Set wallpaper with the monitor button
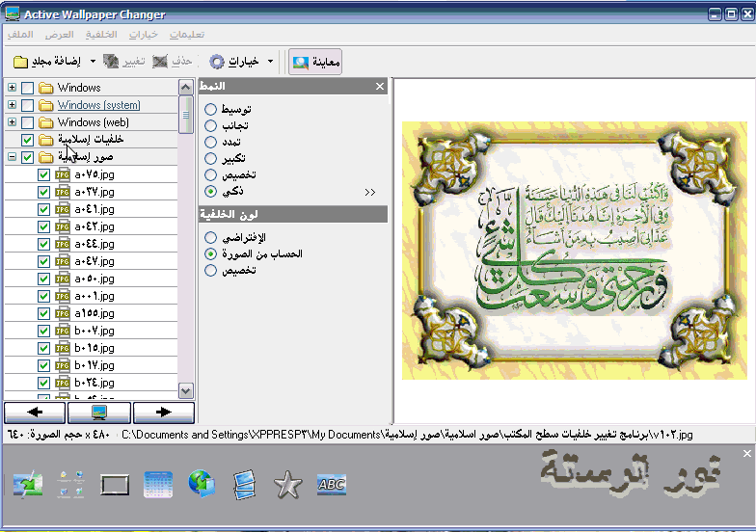This screenshot has width=756, height=532. pyautogui.click(x=99, y=412)
